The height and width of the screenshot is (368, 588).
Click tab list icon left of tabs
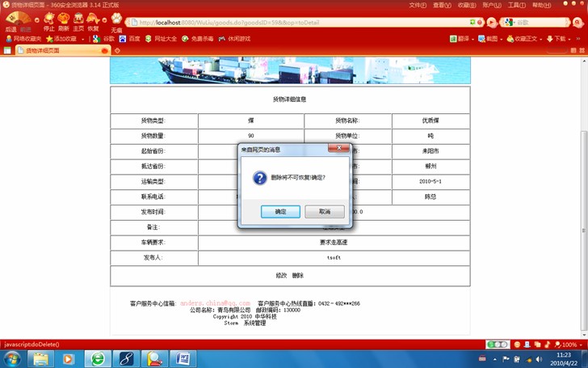click(x=7, y=50)
